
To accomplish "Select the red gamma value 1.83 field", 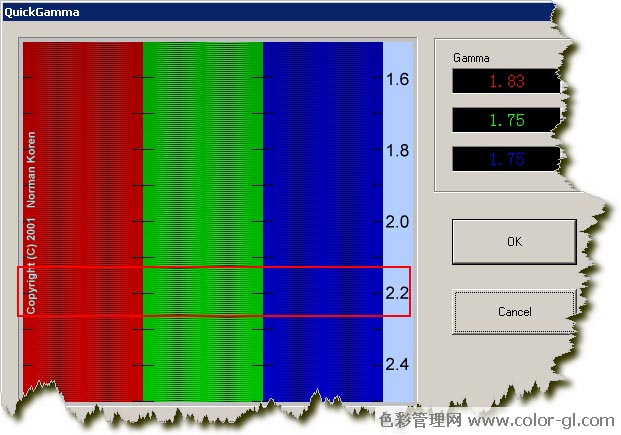I will tap(505, 82).
